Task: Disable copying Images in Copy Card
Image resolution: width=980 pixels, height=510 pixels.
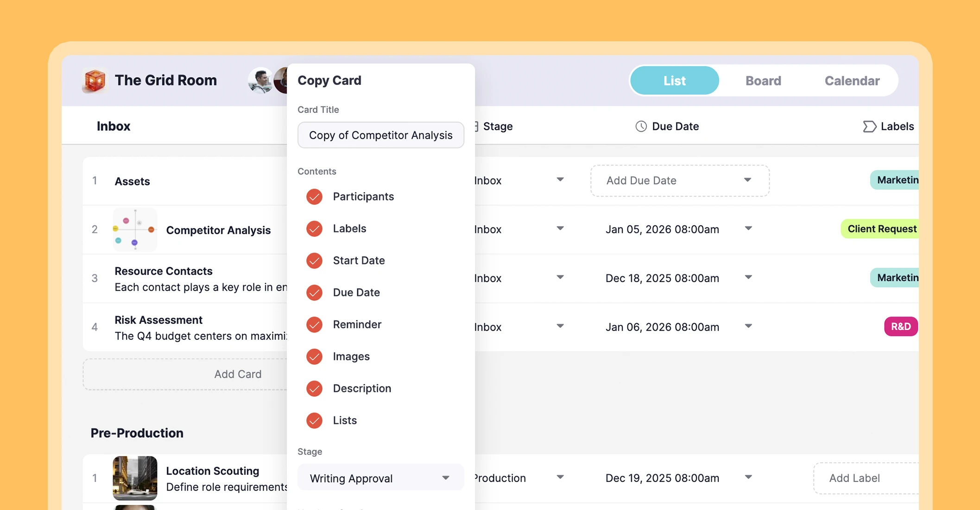Action: 314,357
